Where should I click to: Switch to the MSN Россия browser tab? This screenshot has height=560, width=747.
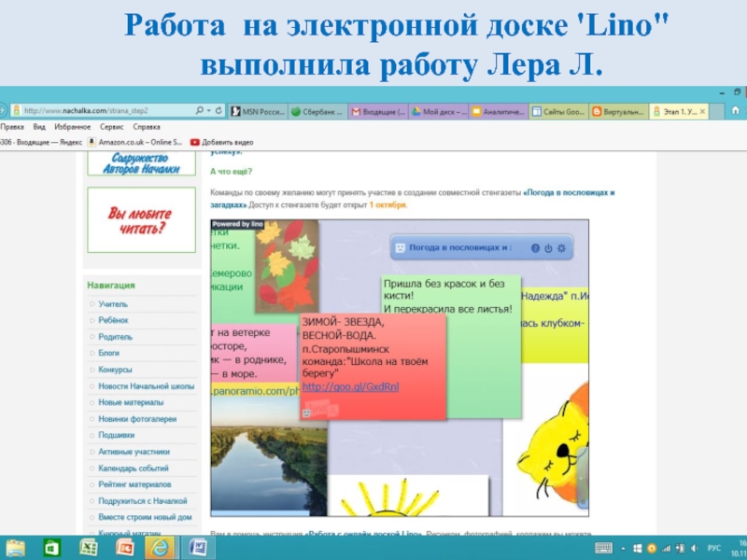click(x=258, y=111)
